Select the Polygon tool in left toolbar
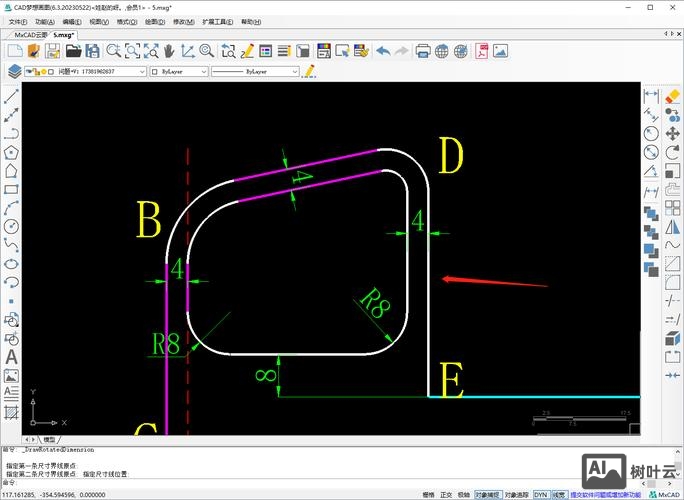Viewport: 684px width, 500px height. pyautogui.click(x=12, y=152)
